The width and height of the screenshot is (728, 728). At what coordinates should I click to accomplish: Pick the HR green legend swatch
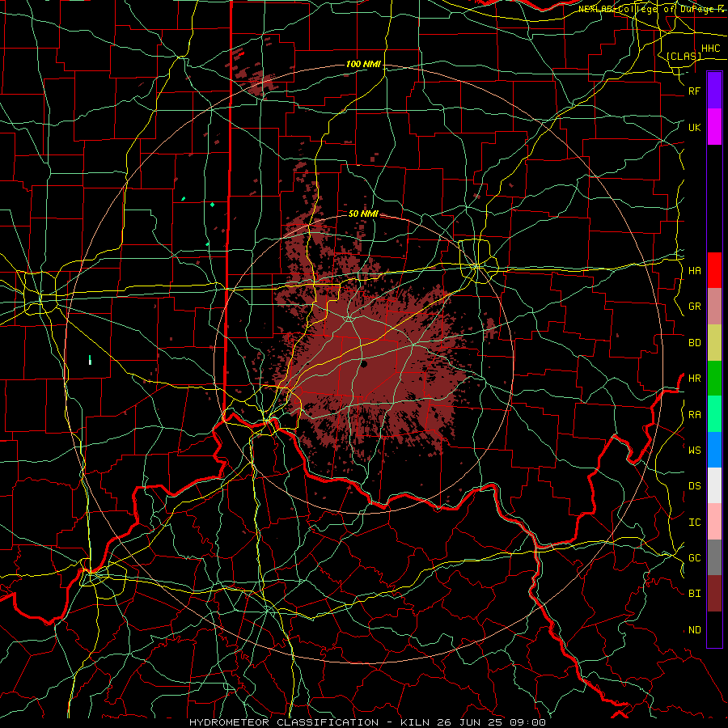[714, 379]
